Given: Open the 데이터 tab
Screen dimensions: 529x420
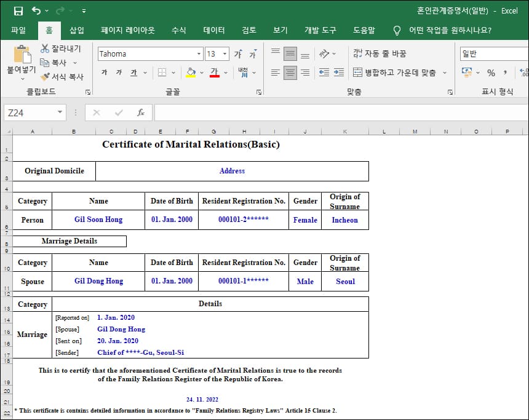Looking at the screenshot, I should pos(214,30).
